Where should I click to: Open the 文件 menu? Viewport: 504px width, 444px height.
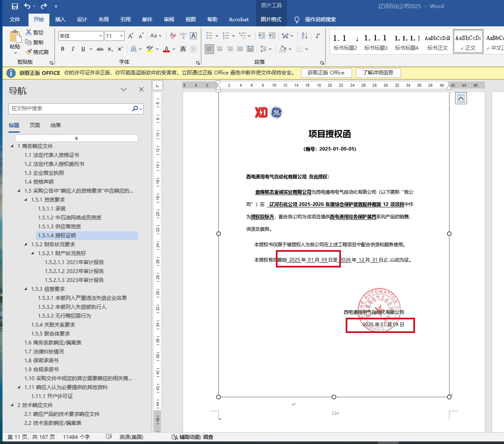(x=15, y=19)
